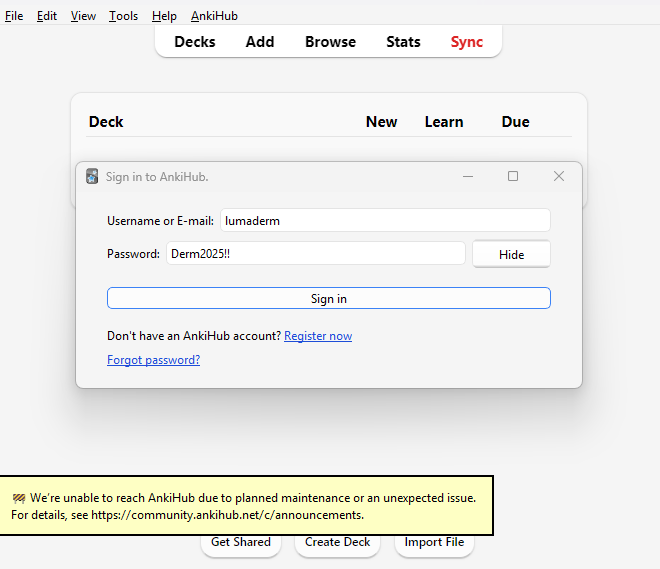Screen dimensions: 660x569
Task: Open Stats from the toolbar
Action: pos(403,42)
